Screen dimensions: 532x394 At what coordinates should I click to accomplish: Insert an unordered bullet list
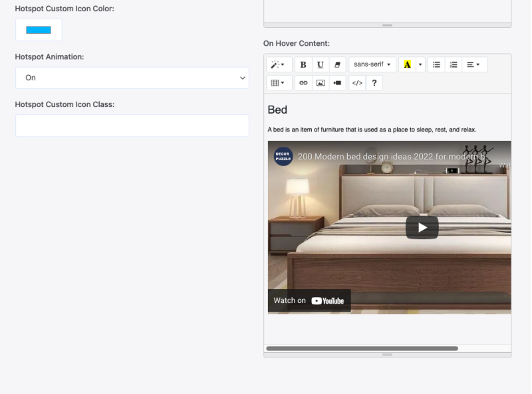[x=436, y=64]
